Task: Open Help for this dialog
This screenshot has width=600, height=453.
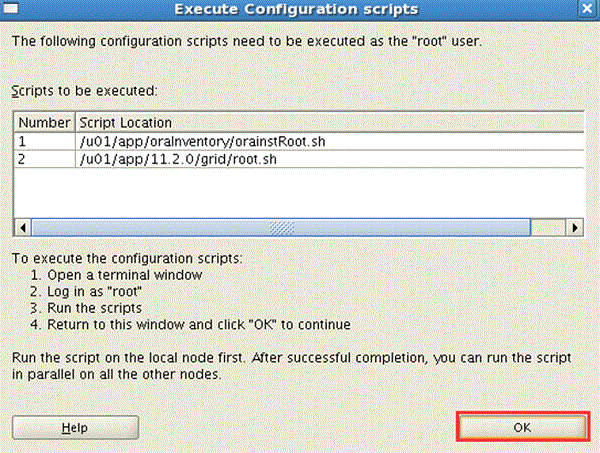Action: tap(75, 427)
